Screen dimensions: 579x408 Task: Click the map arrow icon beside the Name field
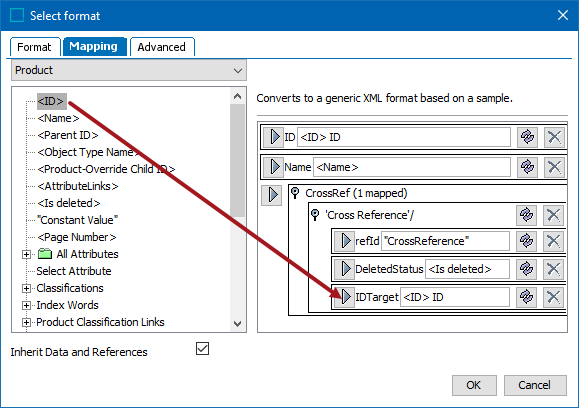273,167
